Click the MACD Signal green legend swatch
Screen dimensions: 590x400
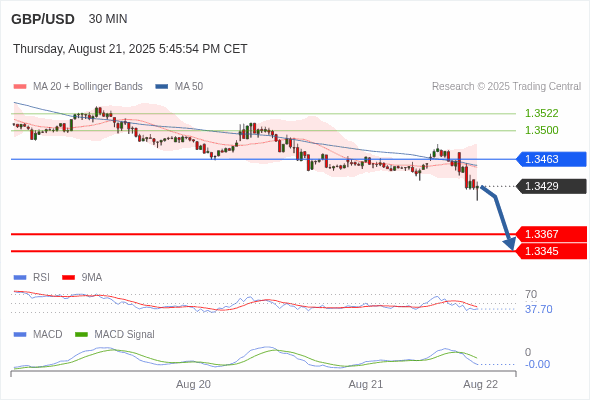point(81,335)
